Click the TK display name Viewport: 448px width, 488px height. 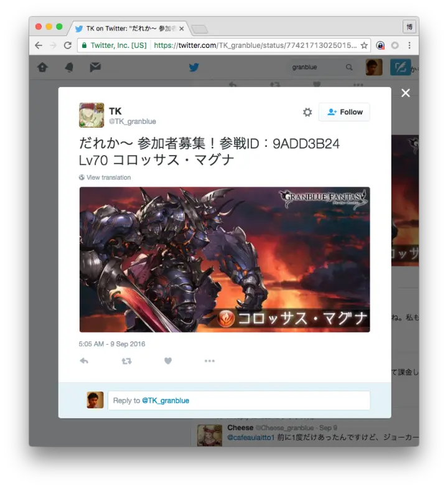[115, 111]
